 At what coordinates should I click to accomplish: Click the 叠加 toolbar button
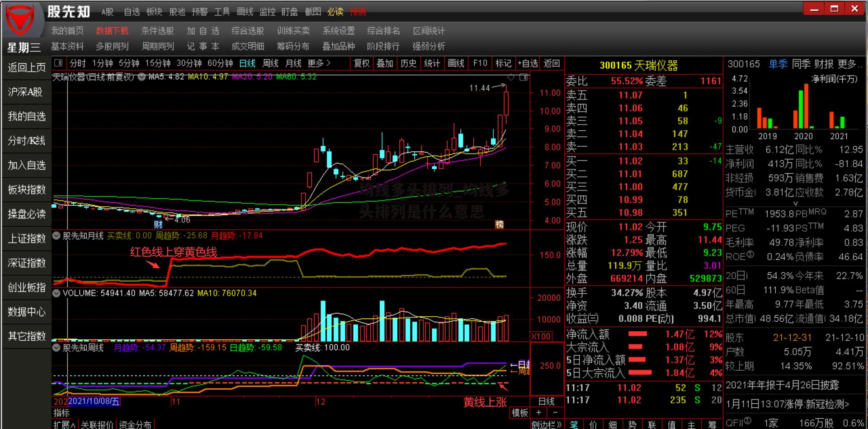click(x=385, y=63)
